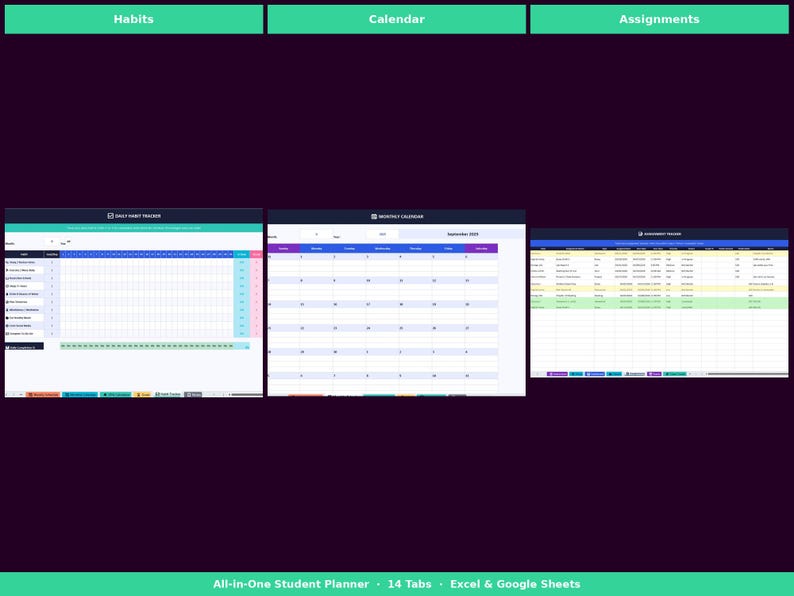Select the Month input cell in Habit Tracker
This screenshot has height=596, width=794.
pyautogui.click(x=52, y=242)
